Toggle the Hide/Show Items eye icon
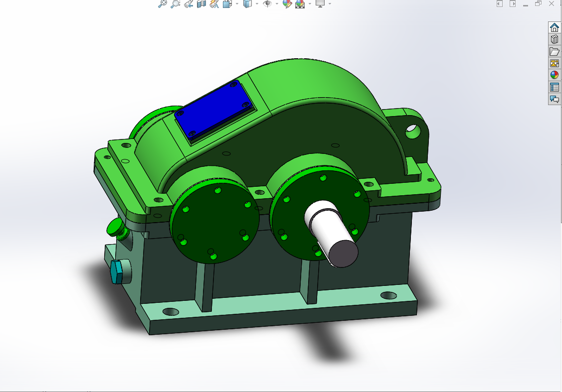This screenshot has width=562, height=392. [267, 3]
